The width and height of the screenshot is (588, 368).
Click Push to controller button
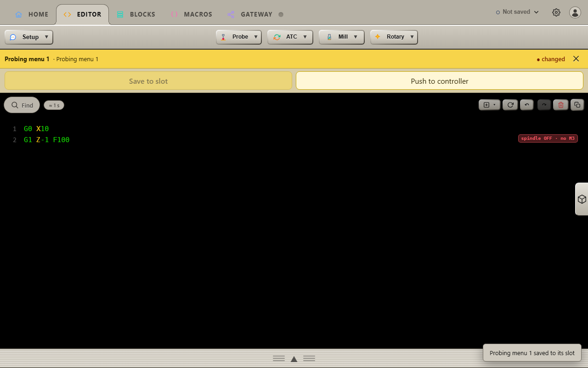click(x=440, y=80)
